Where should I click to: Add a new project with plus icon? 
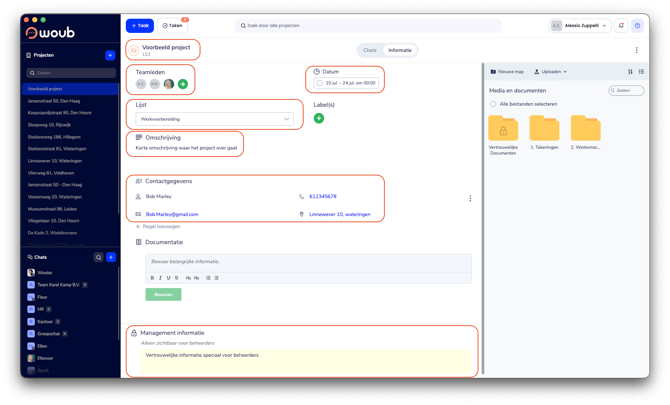pyautogui.click(x=110, y=55)
